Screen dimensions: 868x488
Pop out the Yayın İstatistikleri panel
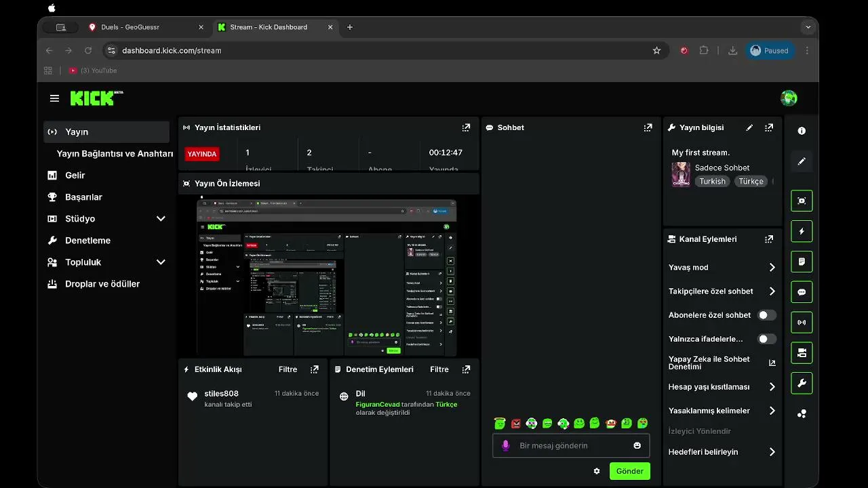(466, 127)
